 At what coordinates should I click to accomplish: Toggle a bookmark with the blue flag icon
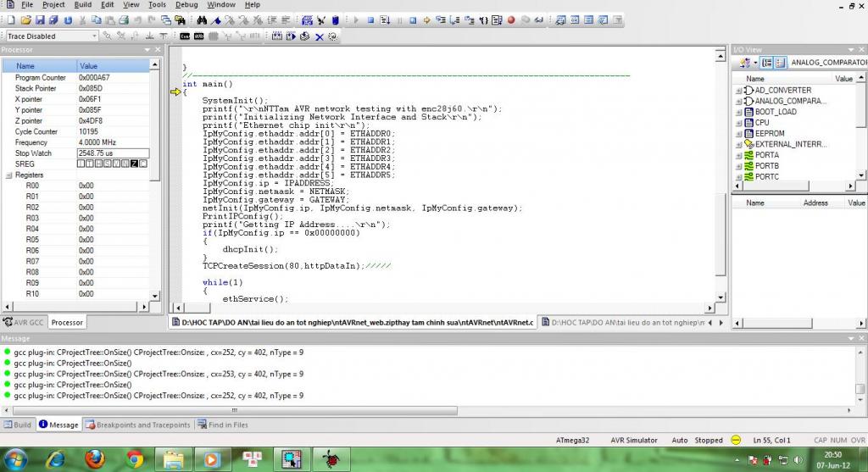coord(216,20)
